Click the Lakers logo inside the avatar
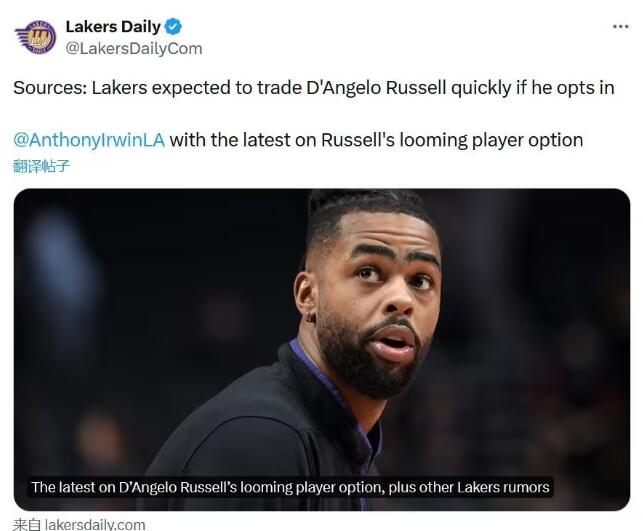This screenshot has height=531, width=643. coord(40,38)
